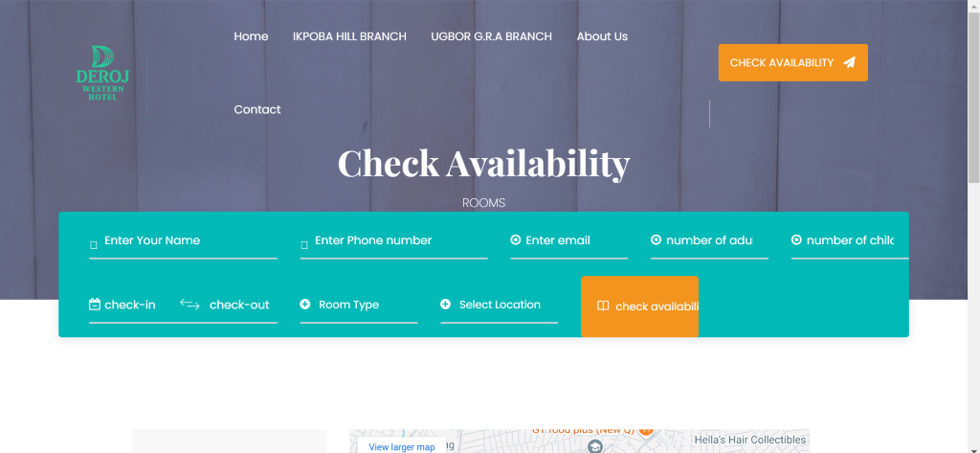
Task: Click the plus icon beside Select Location
Action: 446,305
